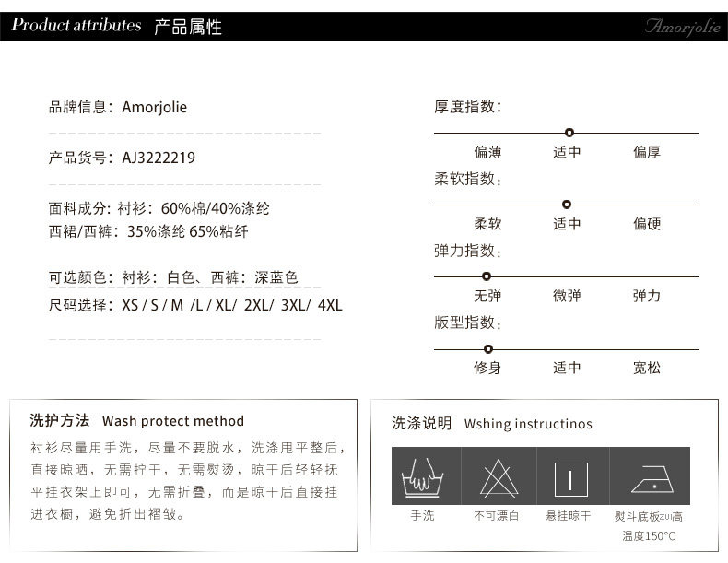Click the 手洗 caption under wash icon

(x=421, y=516)
